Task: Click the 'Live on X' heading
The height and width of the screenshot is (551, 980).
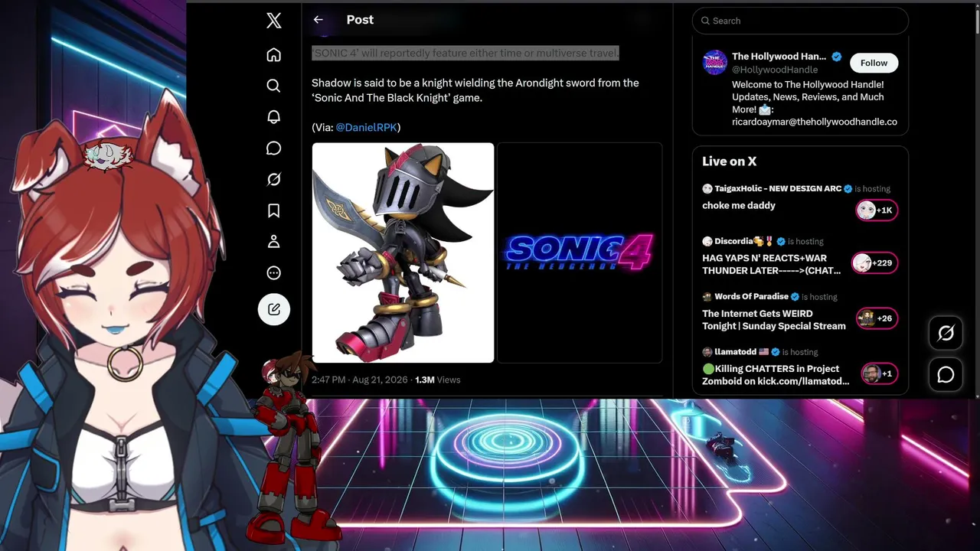Action: 729,161
